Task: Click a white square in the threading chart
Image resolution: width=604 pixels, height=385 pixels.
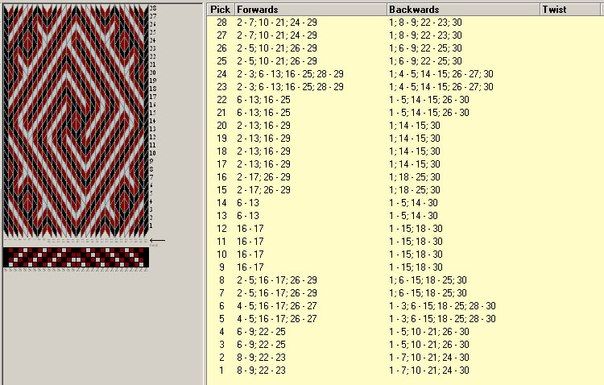Action: [25, 250]
